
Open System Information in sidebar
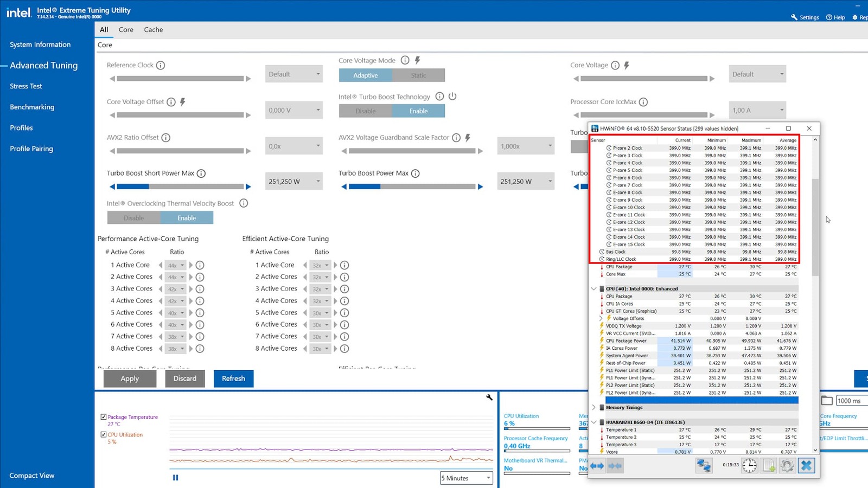[x=40, y=44]
